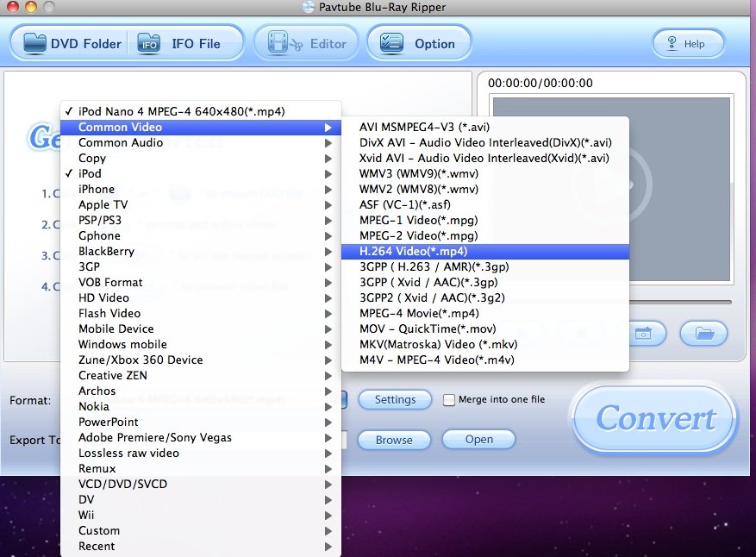This screenshot has width=756, height=557.
Task: Open the Archos menu category
Action: [x=201, y=391]
